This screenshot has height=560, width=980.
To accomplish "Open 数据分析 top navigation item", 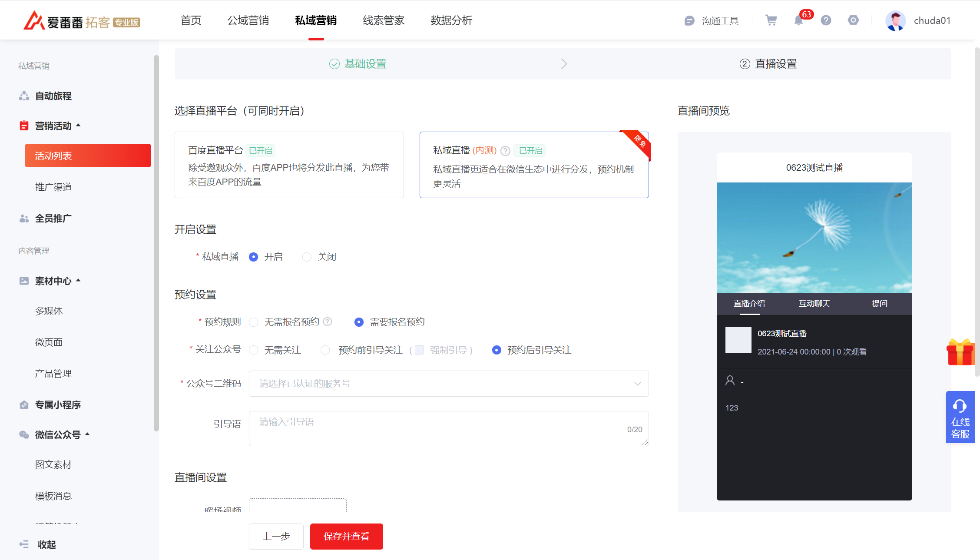I will coord(451,20).
